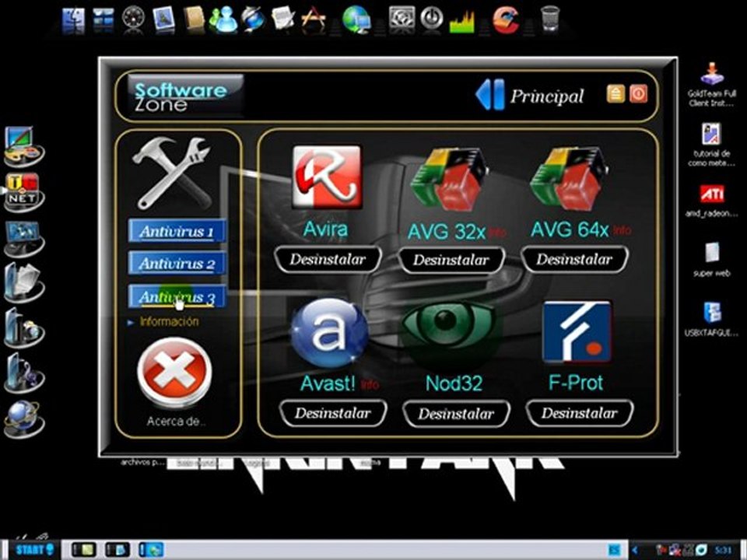Click the red X Acerca de icon
747x560 pixels.
174,373
